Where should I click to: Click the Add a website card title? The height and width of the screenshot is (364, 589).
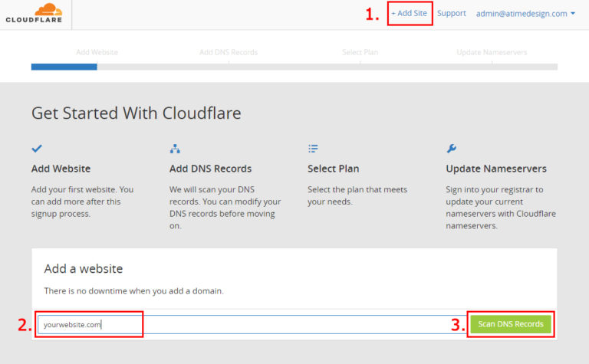coord(84,269)
